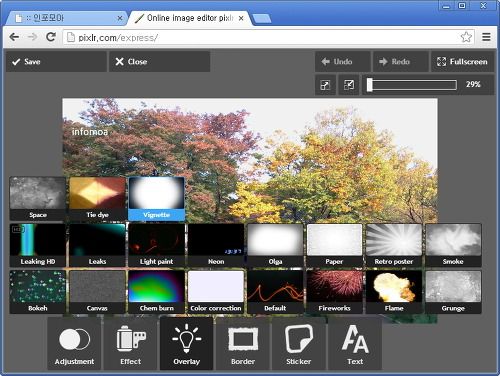Click the actual-size zoom icon
500x376 pixels.
(349, 85)
